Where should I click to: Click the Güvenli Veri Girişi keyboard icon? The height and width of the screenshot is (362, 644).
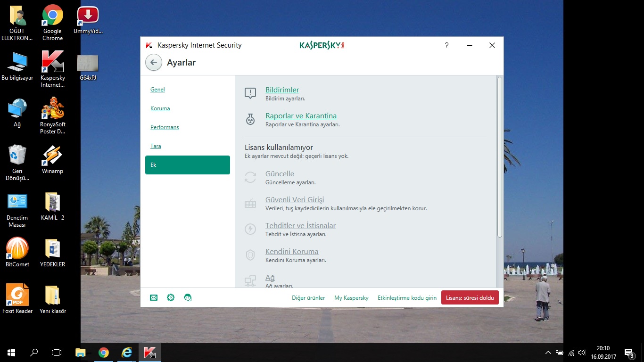[250, 204]
